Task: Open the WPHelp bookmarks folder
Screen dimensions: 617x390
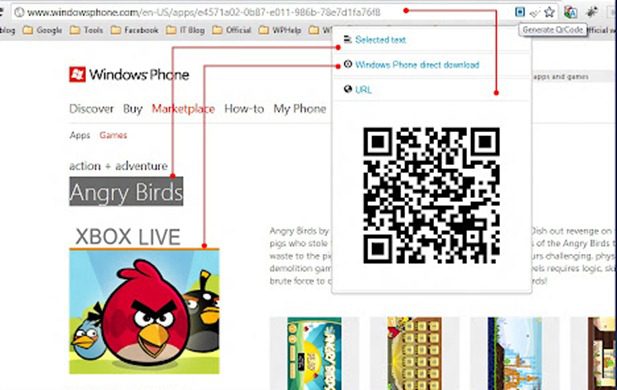Action: [x=280, y=30]
